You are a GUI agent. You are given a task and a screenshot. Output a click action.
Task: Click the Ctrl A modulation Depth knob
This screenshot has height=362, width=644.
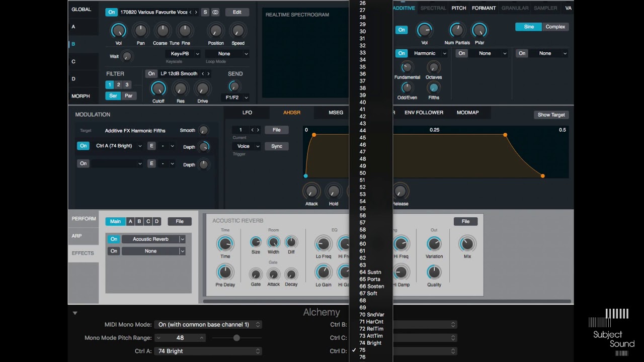coord(203,147)
